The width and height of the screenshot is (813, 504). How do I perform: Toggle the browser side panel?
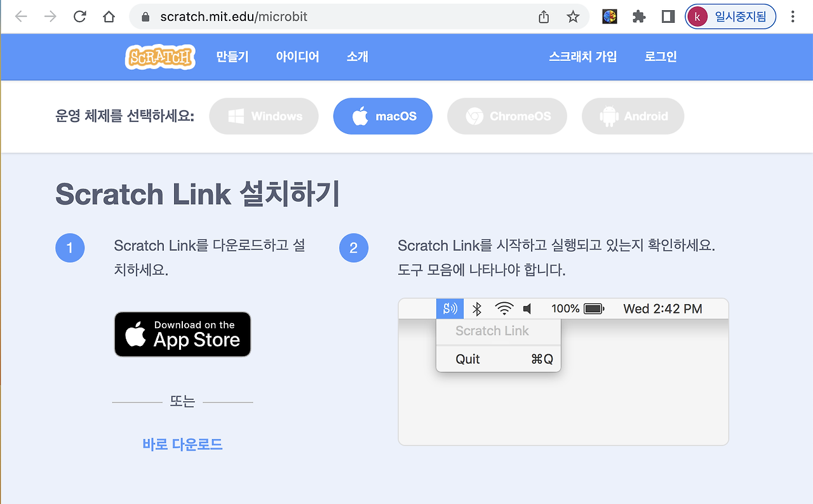[668, 17]
